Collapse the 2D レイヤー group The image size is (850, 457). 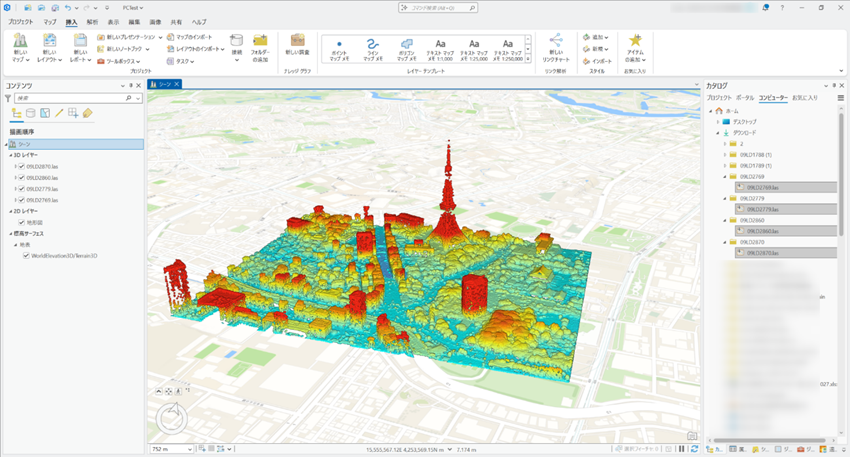[11, 211]
